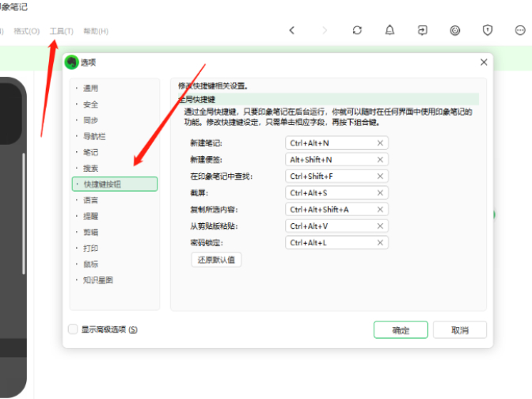Click the circular target icon in toolbar
The image size is (532, 399).
tap(455, 31)
